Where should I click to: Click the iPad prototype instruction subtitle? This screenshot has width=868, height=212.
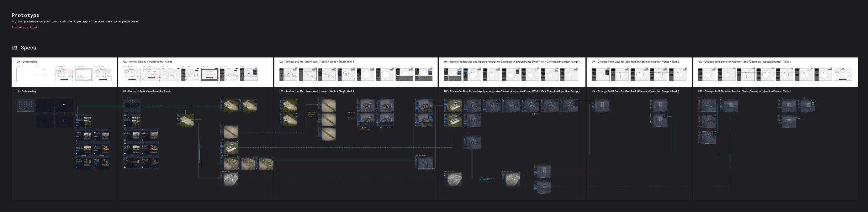click(x=75, y=21)
